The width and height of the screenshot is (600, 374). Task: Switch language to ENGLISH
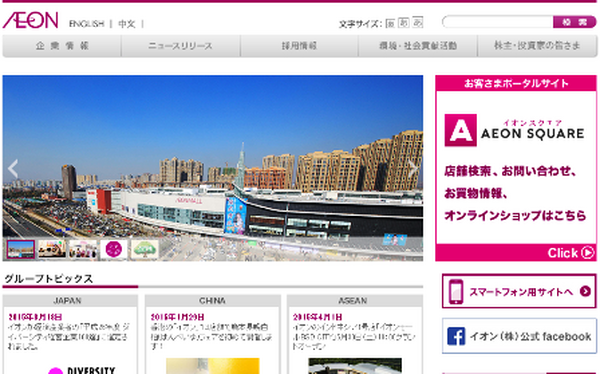(86, 24)
